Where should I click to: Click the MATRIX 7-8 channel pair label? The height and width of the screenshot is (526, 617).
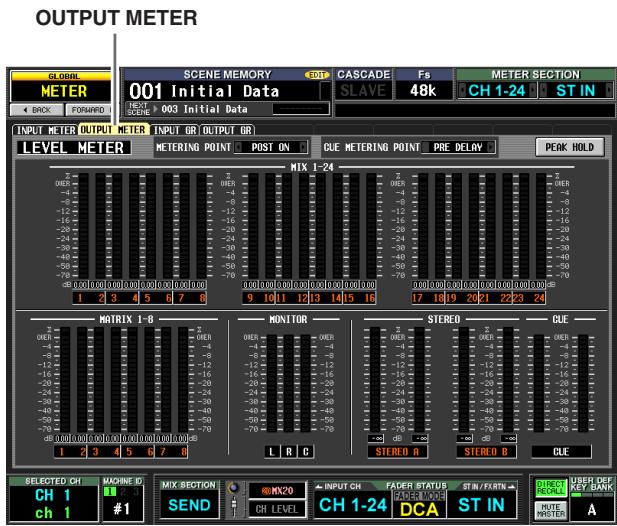pos(172,452)
